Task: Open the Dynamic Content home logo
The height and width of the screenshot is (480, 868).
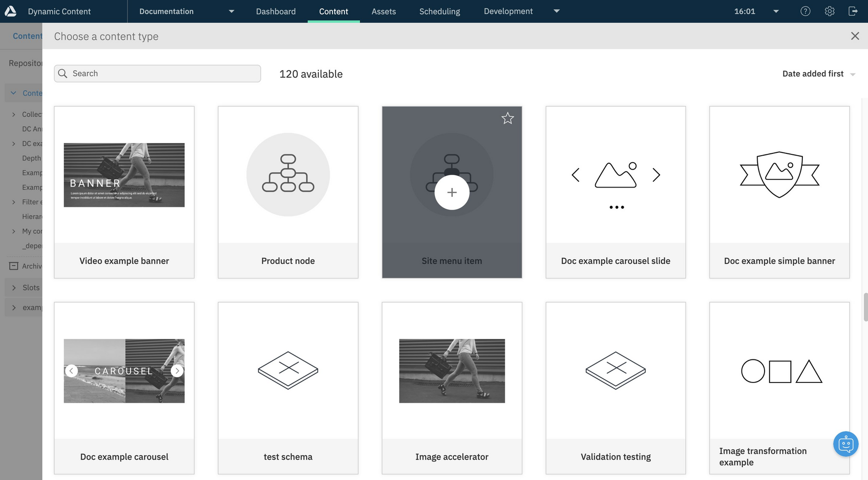Action: point(10,11)
